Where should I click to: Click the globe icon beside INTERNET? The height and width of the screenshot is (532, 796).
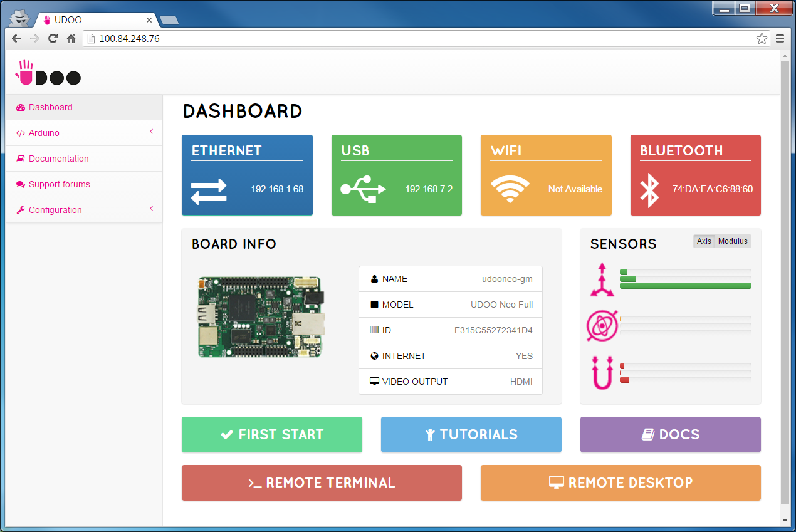pos(374,356)
